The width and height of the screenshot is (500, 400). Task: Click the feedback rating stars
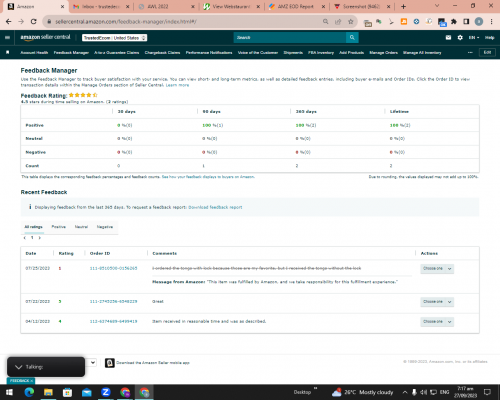pos(83,95)
